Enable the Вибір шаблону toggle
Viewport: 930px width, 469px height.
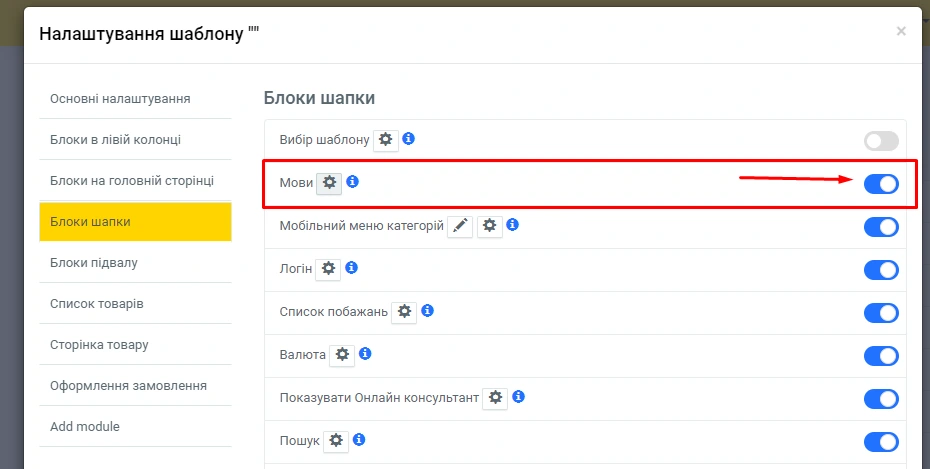click(881, 141)
